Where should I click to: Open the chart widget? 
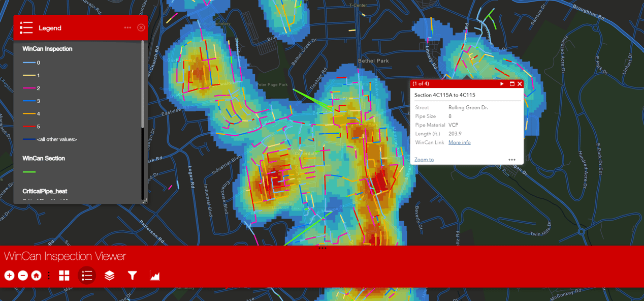(154, 275)
